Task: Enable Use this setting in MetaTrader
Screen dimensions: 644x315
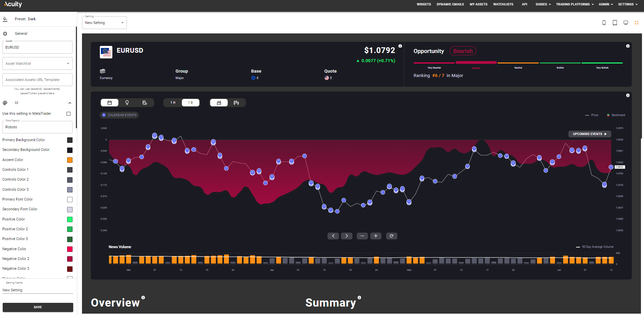Action: coord(68,114)
